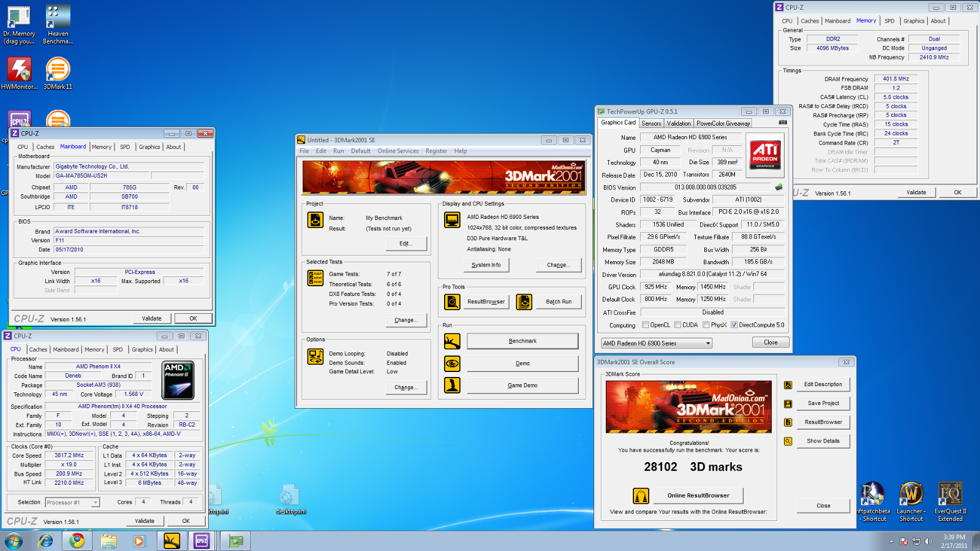This screenshot has width=980, height=551.
Task: Toggle CUDA checkbox in GPU-Z
Action: (677, 325)
